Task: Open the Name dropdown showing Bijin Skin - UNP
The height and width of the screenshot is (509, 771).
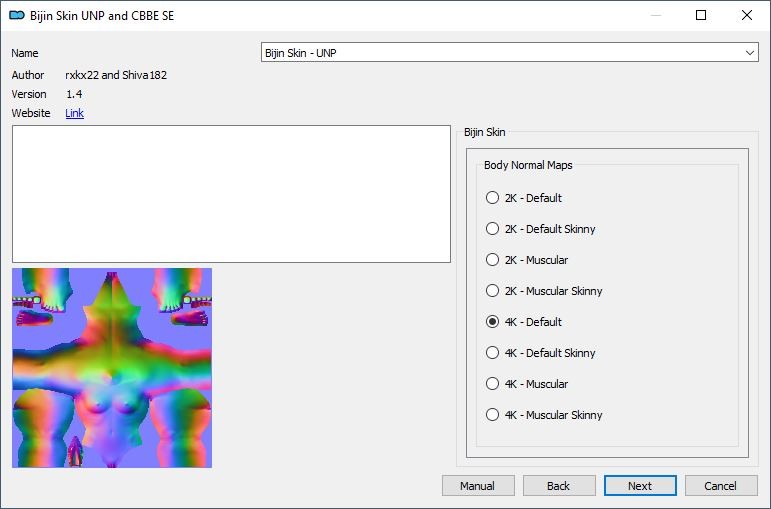Action: (509, 53)
